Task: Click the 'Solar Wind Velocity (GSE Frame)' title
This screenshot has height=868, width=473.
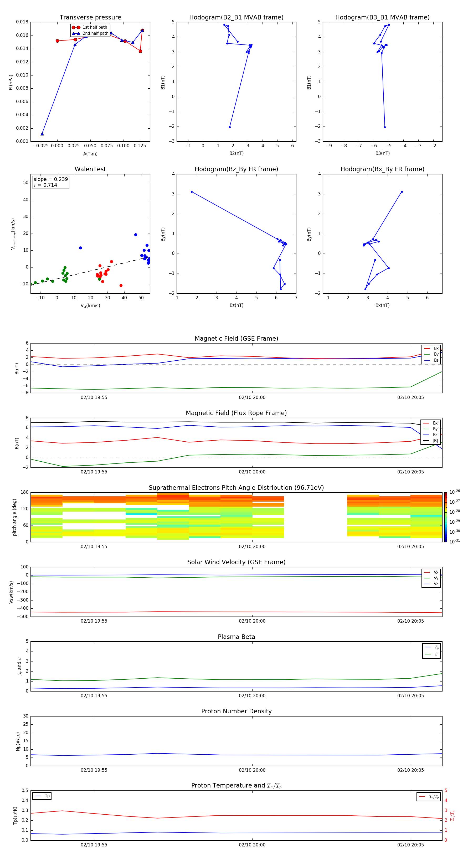Action: coord(236,562)
